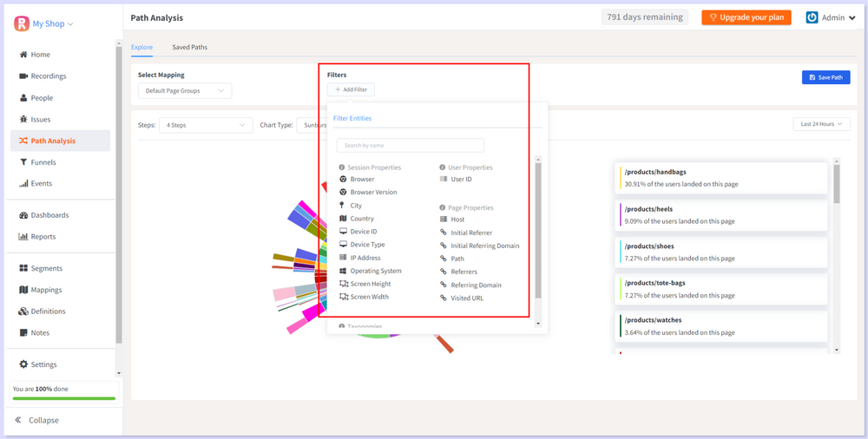Click the 791 days remaining badge

[x=645, y=17]
